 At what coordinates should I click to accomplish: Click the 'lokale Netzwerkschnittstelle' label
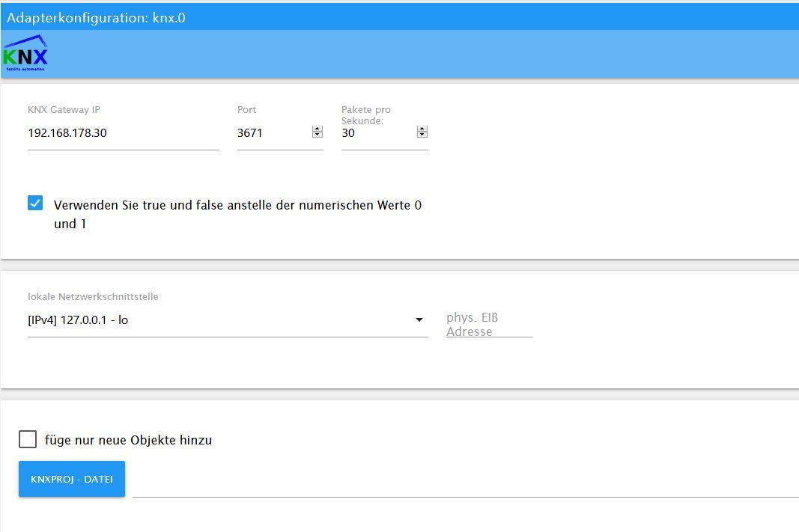click(93, 296)
